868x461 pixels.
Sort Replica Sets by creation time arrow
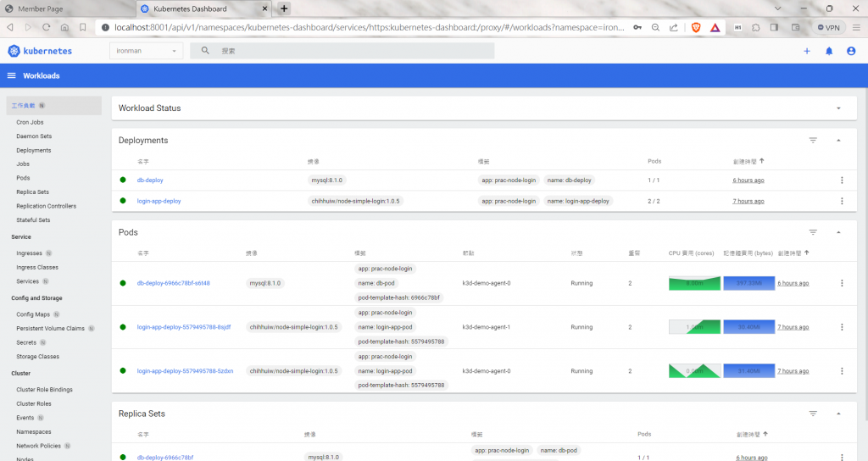[765, 434]
